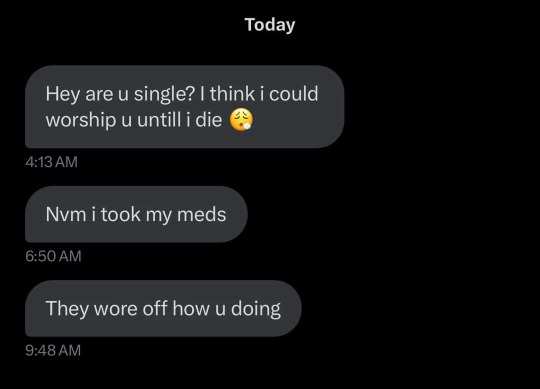
Task: Click the weary face emoji in first message
Action: pyautogui.click(x=241, y=119)
